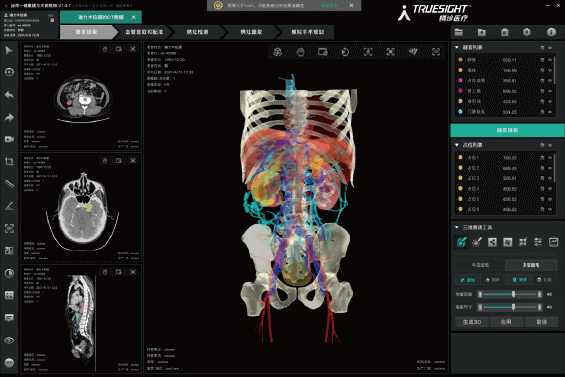Open the chart monitor icon in reconstruction tools
The width and height of the screenshot is (565, 377).
pyautogui.click(x=553, y=242)
